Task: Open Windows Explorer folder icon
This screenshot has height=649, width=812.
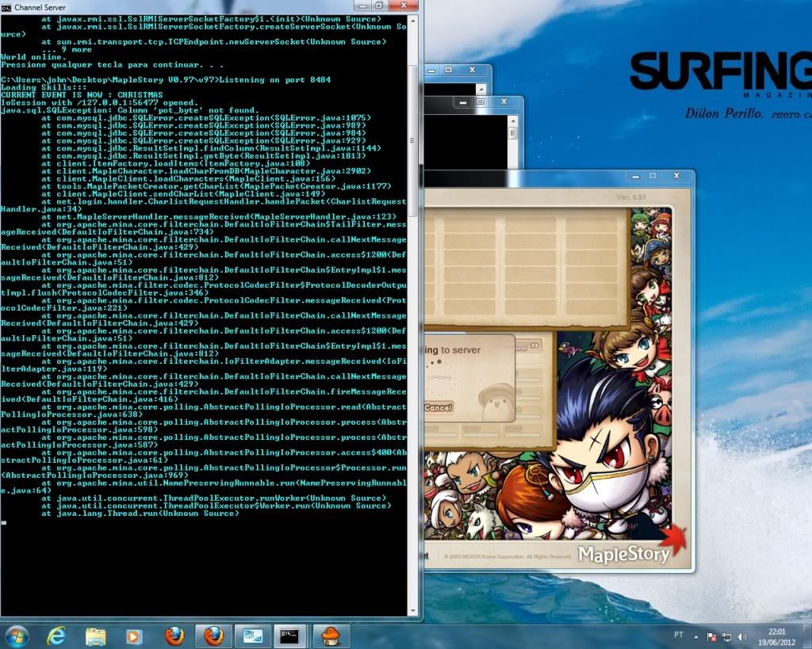Action: pos(95,636)
